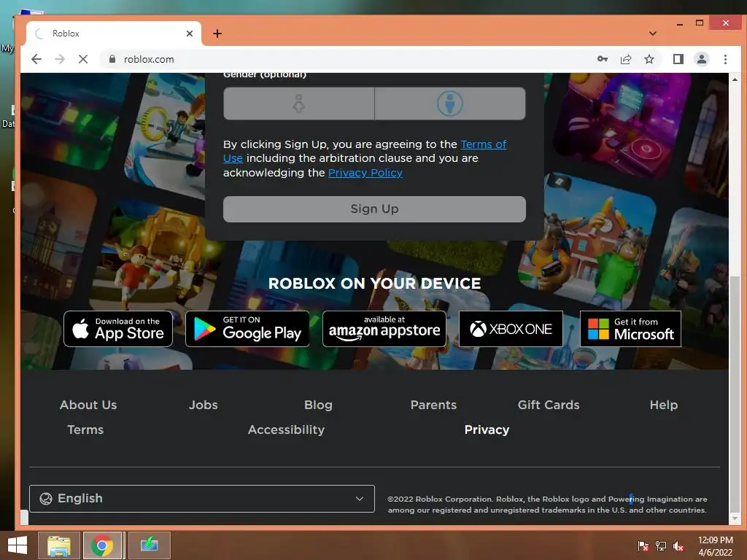747x560 pixels.
Task: Open the Terms footer link
Action: 85,429
